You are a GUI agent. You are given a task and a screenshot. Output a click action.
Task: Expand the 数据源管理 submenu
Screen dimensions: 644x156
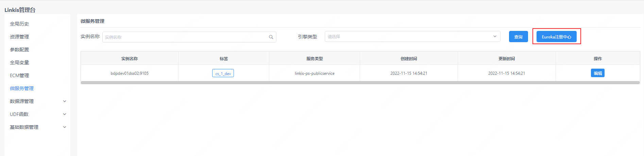(37, 101)
